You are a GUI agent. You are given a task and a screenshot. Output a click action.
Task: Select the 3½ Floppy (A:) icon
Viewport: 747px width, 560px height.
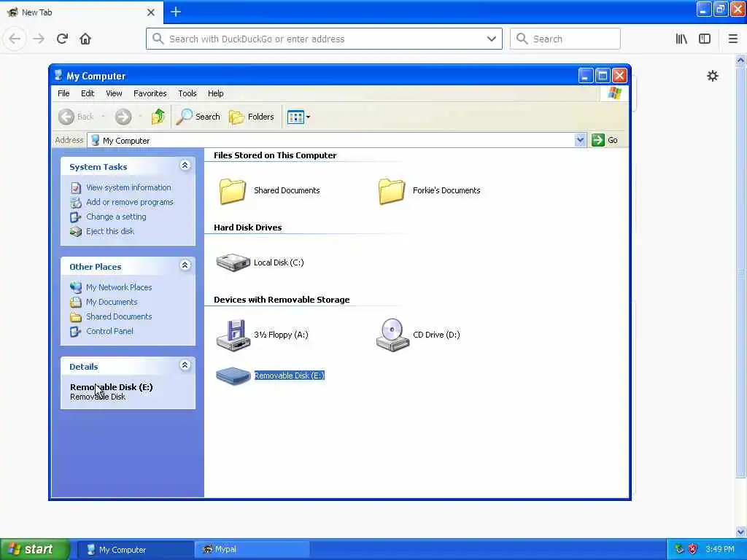233,335
